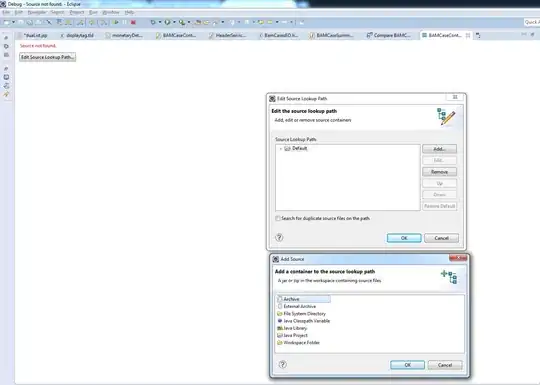Open Debug launch history dropdown arrow

tap(160, 22)
